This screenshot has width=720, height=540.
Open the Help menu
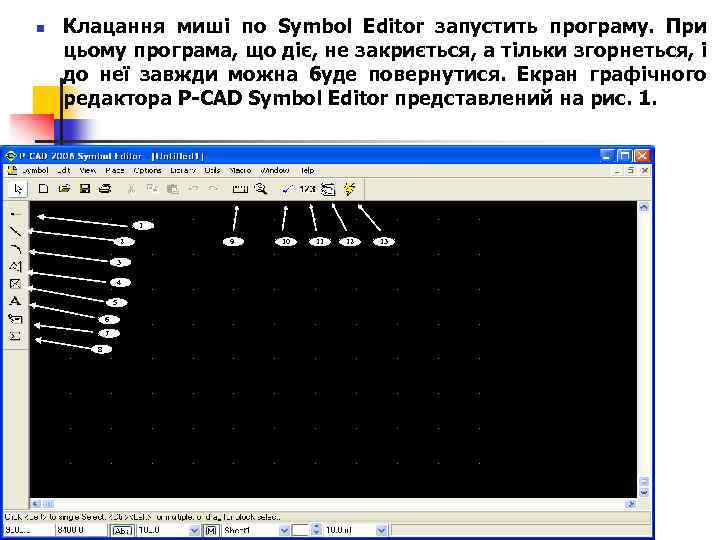tap(308, 170)
